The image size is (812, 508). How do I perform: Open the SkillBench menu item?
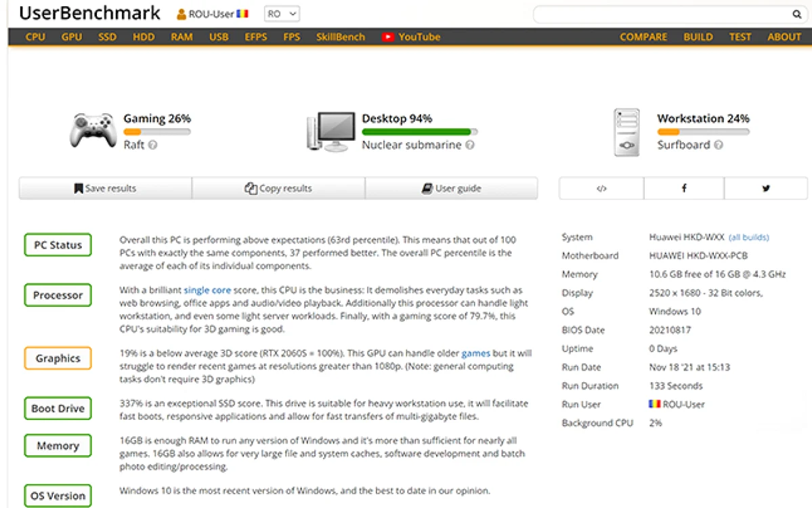[340, 37]
